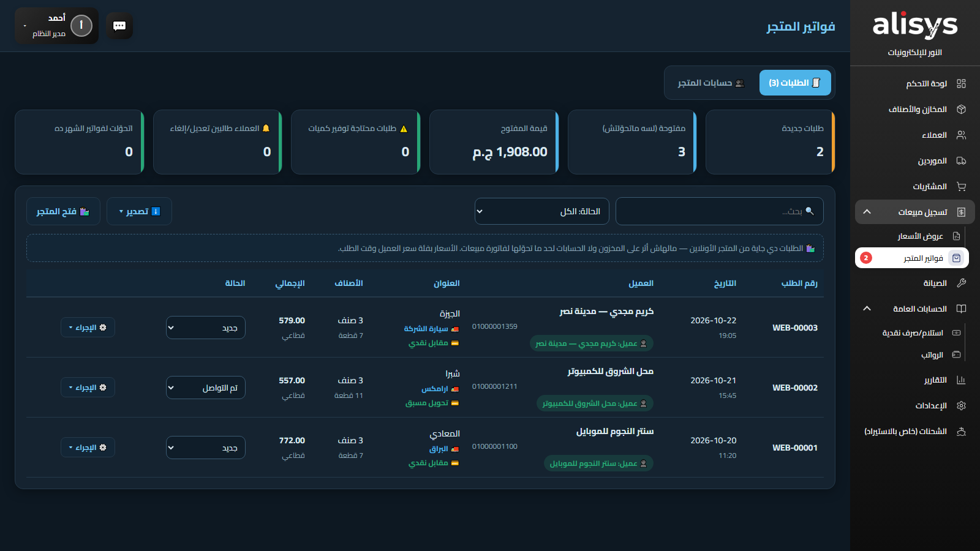Click the قيمة المفتوح 1,908.00 card

tap(494, 142)
